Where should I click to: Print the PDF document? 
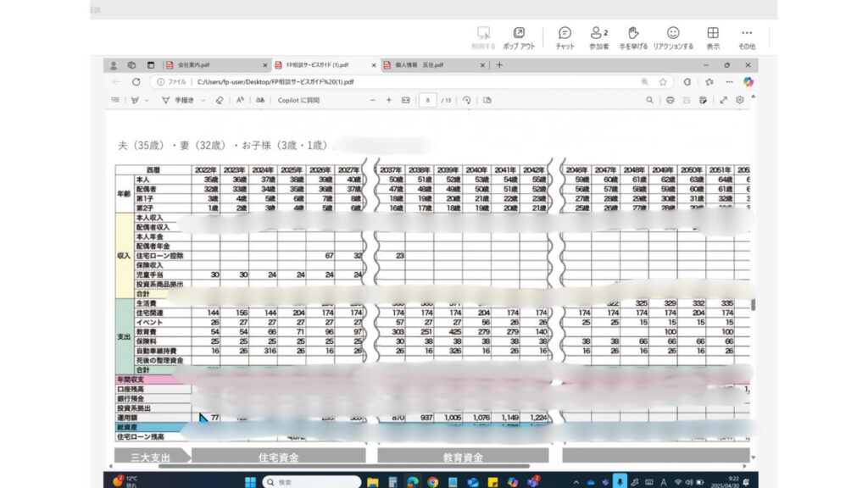670,100
